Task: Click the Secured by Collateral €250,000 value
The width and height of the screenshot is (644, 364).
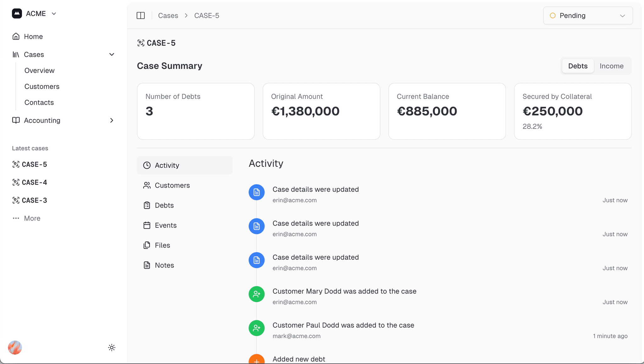Action: [552, 111]
